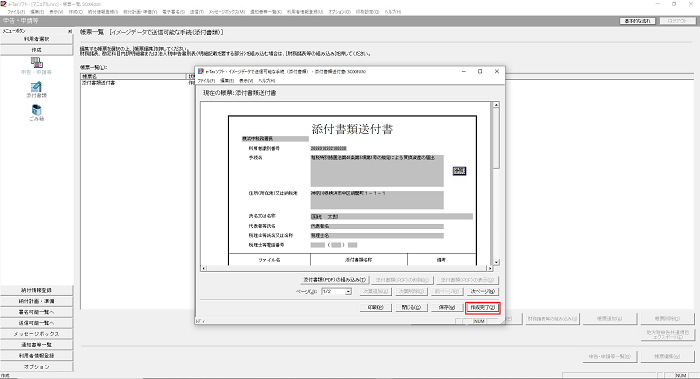Click the 署名可能一覧へ sidebar button
Image resolution: width=700 pixels, height=379 pixels.
[x=37, y=312]
